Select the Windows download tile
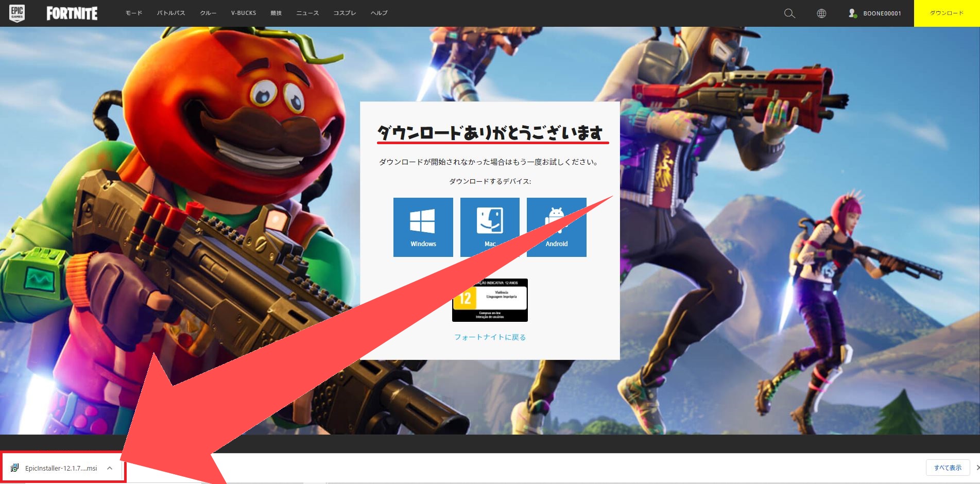The height and width of the screenshot is (484, 980). (423, 227)
